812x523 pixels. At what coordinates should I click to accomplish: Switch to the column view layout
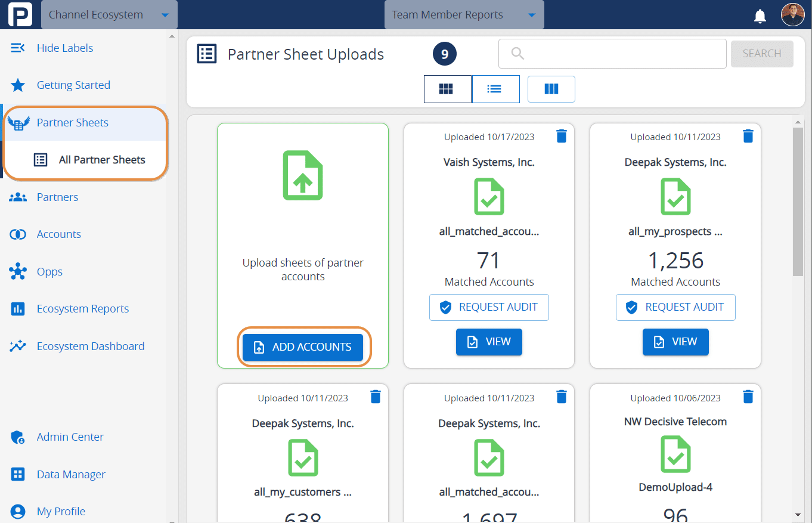click(x=551, y=89)
